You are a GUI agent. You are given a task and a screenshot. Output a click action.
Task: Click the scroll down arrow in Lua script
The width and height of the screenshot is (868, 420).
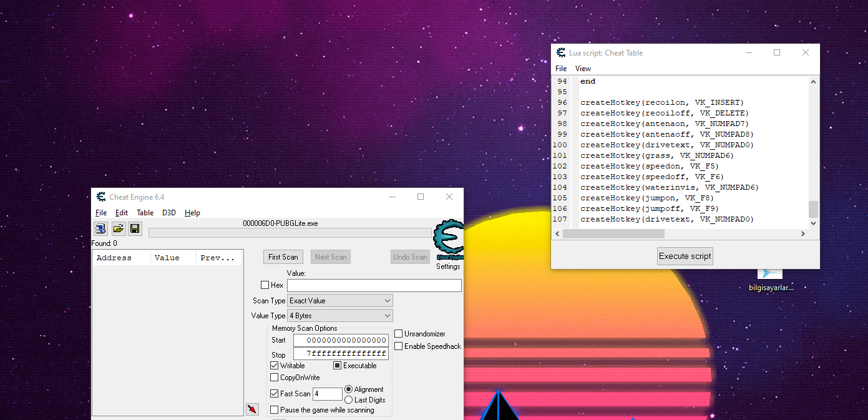click(813, 223)
